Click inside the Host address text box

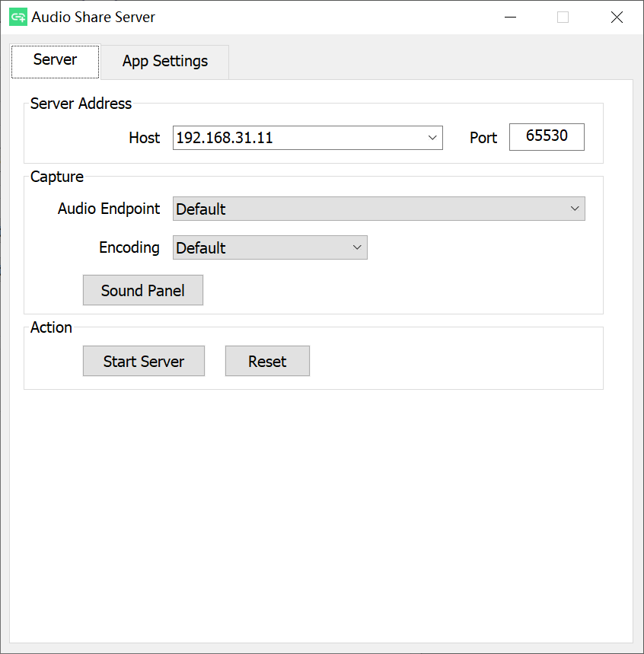(x=297, y=138)
